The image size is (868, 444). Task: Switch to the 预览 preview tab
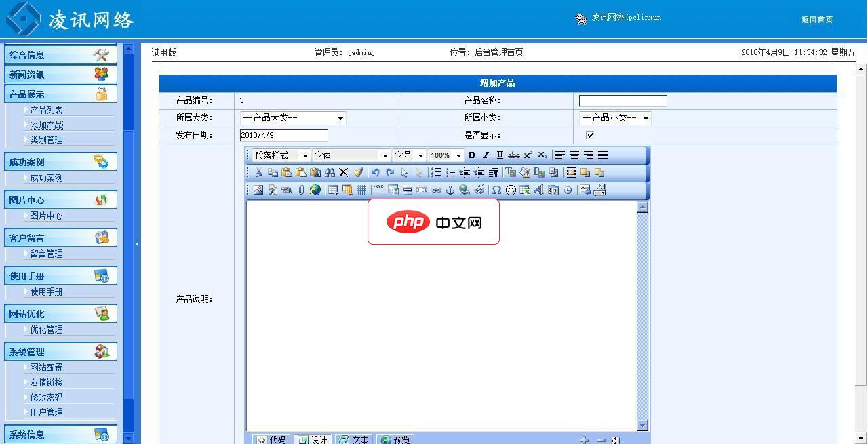[x=395, y=439]
